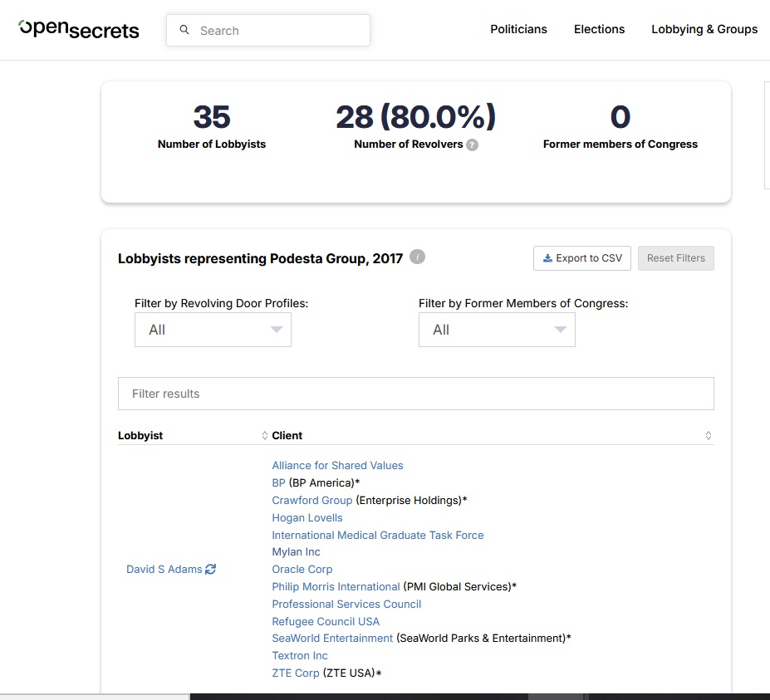Click the revolving door icon next to David S Adams
This screenshot has height=700, width=770.
(211, 569)
